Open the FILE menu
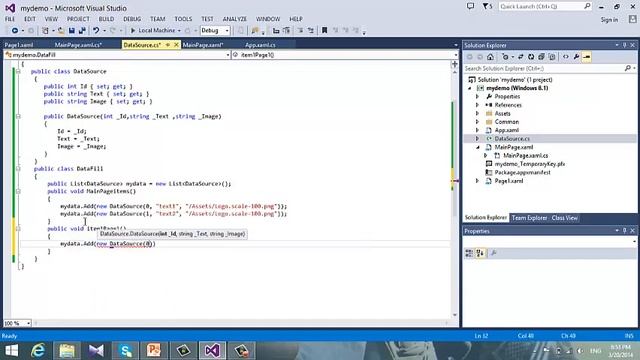 coord(10,19)
